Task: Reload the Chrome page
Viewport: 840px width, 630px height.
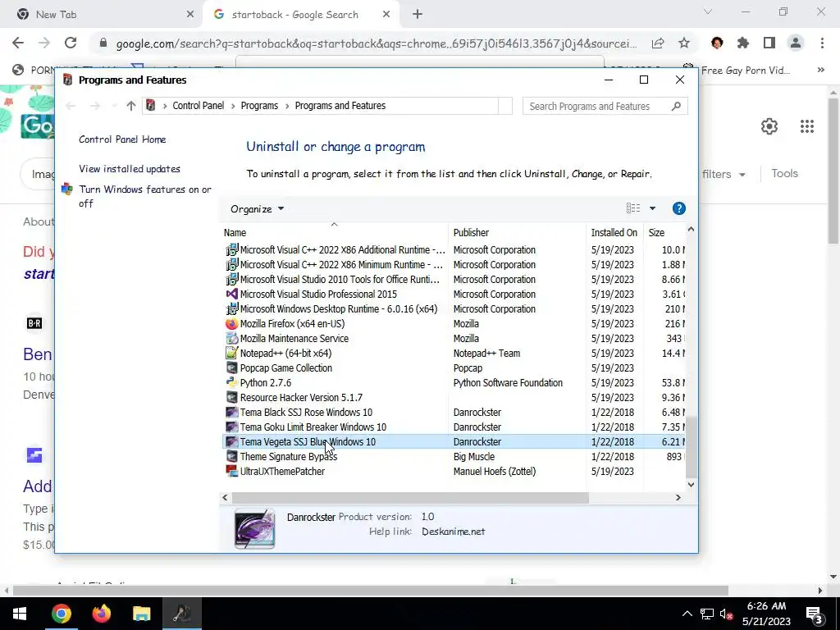Action: coord(71,43)
